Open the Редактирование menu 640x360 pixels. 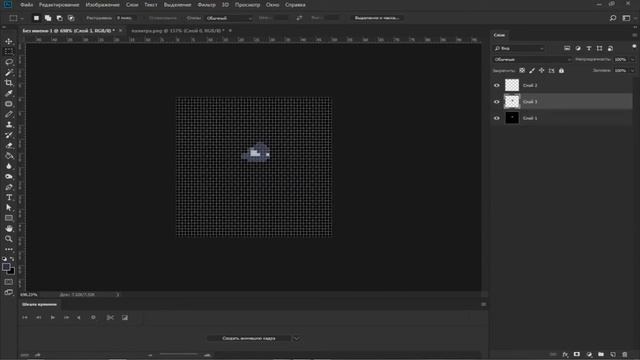click(x=59, y=5)
